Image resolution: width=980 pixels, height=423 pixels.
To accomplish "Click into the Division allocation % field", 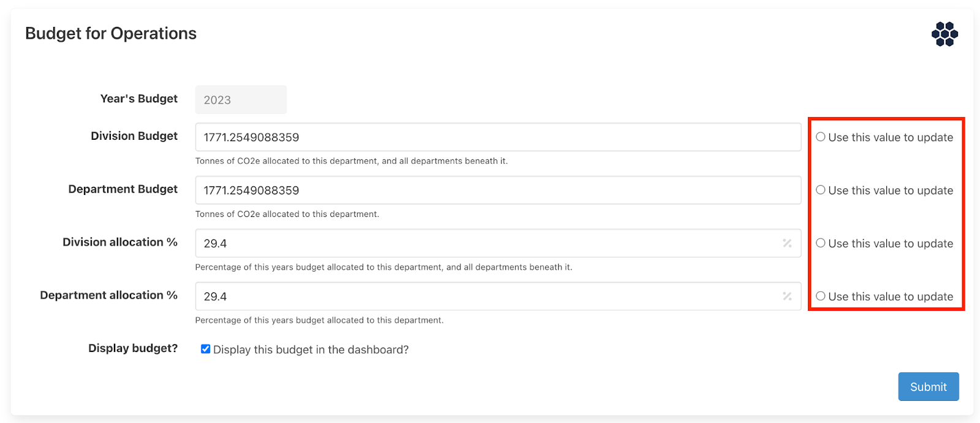I will (x=484, y=243).
